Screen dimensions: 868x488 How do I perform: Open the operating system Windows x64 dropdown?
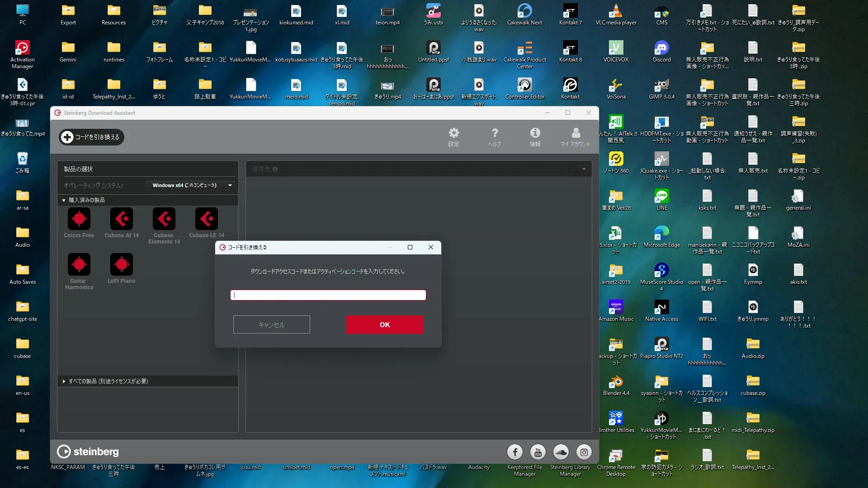[190, 185]
